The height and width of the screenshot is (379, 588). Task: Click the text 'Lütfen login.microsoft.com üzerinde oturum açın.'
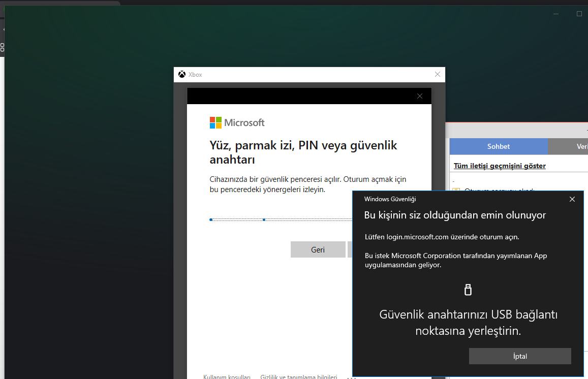pyautogui.click(x=442, y=237)
